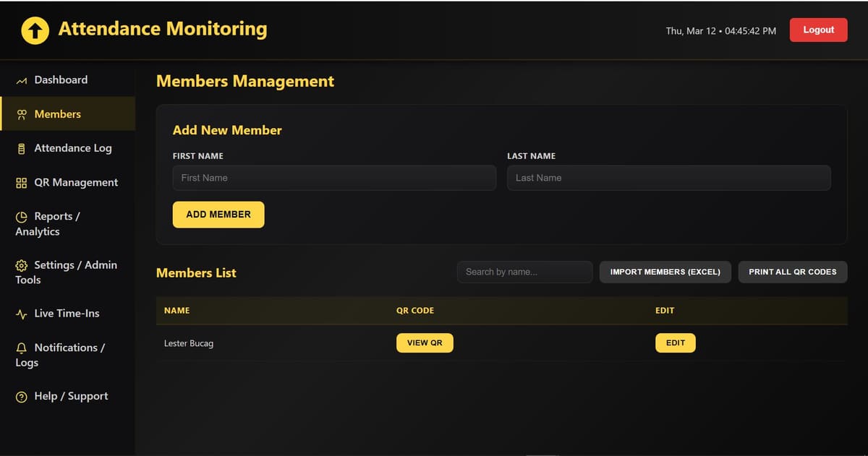Click the yellow arrow logo in header
This screenshot has height=456, width=868.
click(x=34, y=30)
